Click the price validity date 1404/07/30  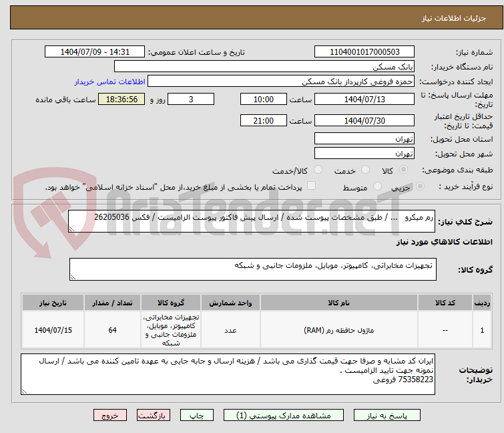click(x=364, y=121)
